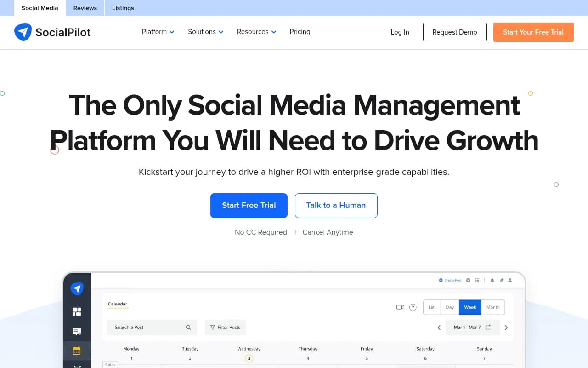Click the Start Free Trial button
Screen dimensions: 588x368
point(249,206)
